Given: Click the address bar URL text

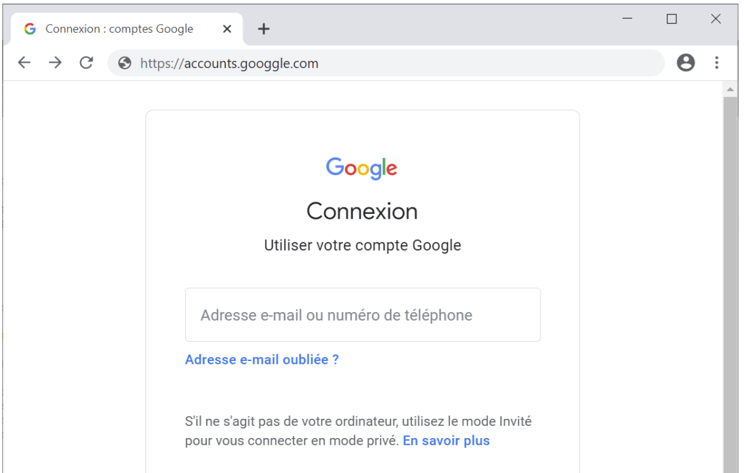Looking at the screenshot, I should coord(229,64).
